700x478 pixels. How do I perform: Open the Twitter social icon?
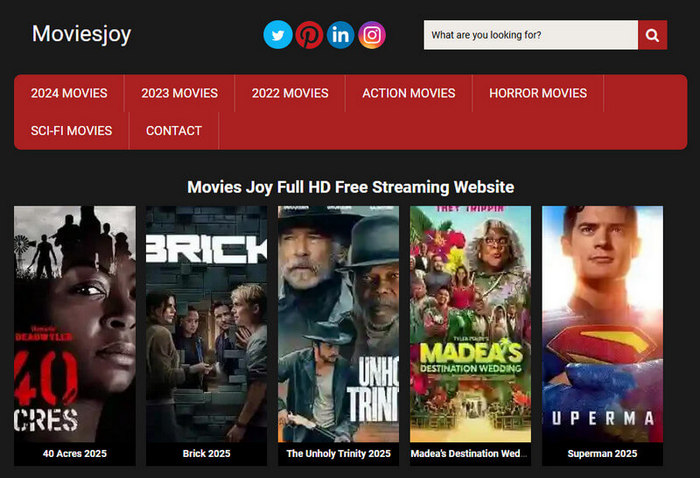point(278,35)
